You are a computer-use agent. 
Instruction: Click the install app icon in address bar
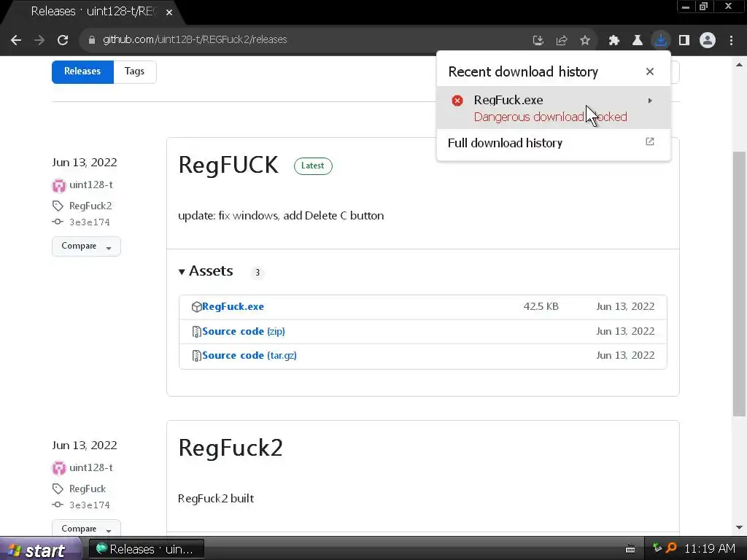coord(538,41)
